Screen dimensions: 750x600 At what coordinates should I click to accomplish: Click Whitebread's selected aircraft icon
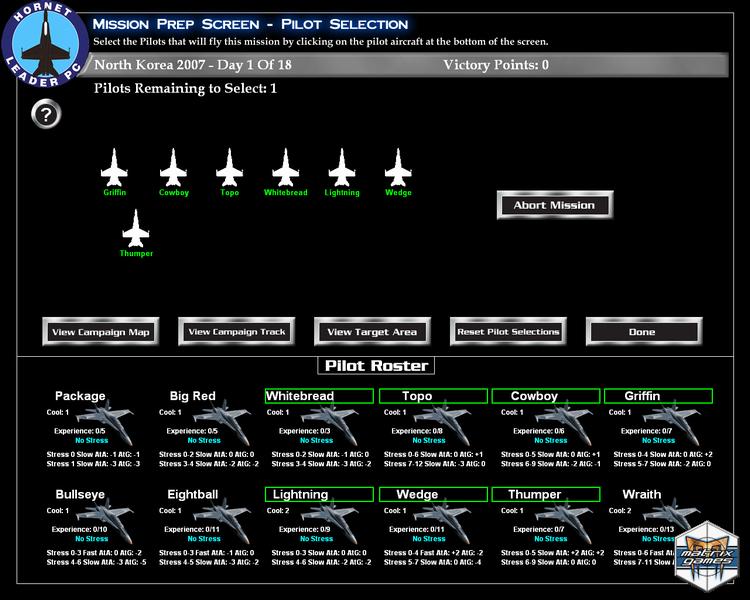point(286,166)
